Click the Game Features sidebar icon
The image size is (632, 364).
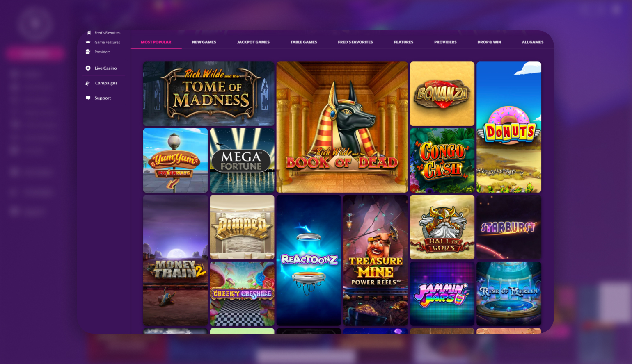tap(88, 42)
